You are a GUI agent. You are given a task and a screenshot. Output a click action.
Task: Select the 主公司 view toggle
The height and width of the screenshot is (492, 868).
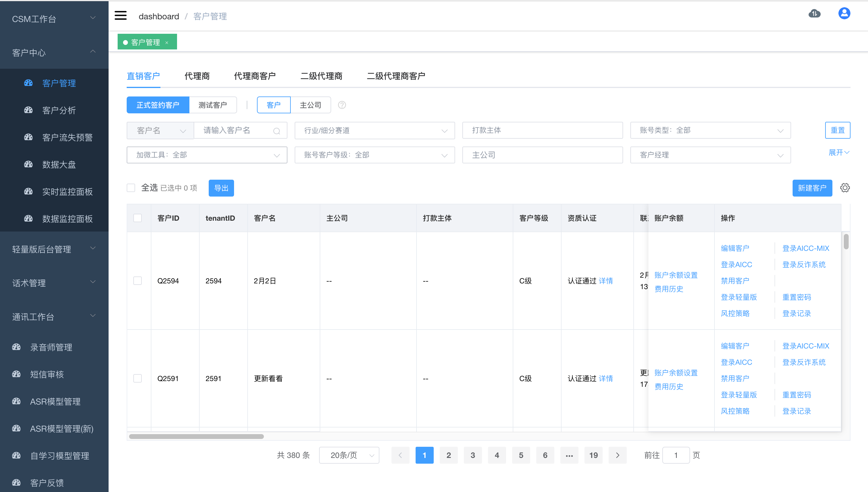pyautogui.click(x=310, y=105)
